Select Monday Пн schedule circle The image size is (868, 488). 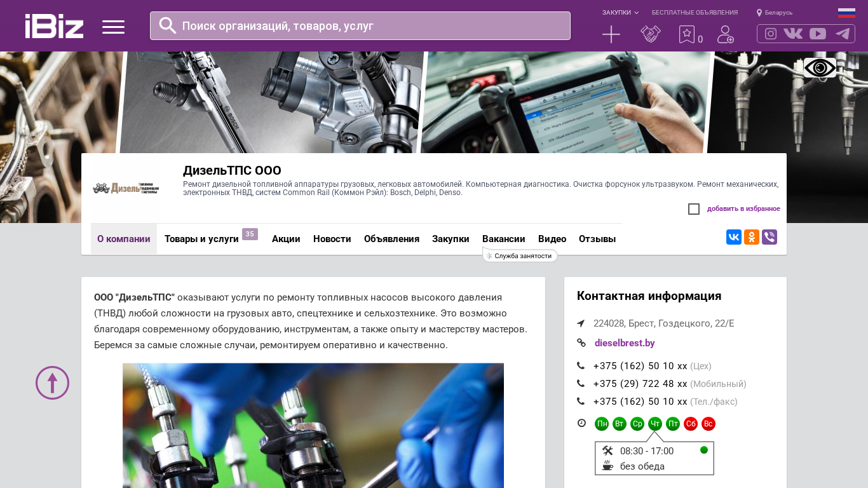point(602,424)
